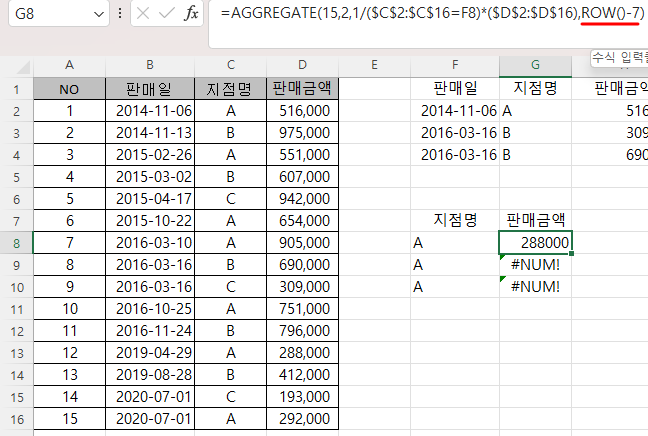
Task: Click 판매일 header in column B
Action: pyautogui.click(x=150, y=89)
